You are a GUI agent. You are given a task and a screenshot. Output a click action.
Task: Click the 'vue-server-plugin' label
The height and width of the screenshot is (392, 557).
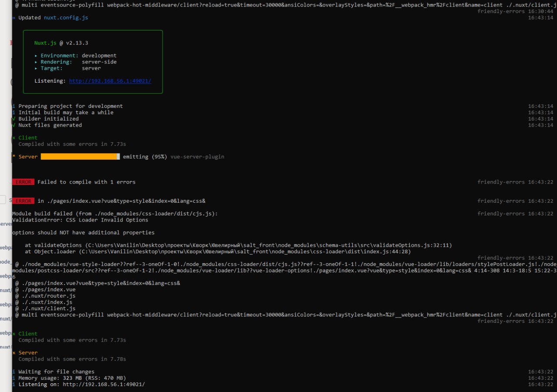point(198,157)
